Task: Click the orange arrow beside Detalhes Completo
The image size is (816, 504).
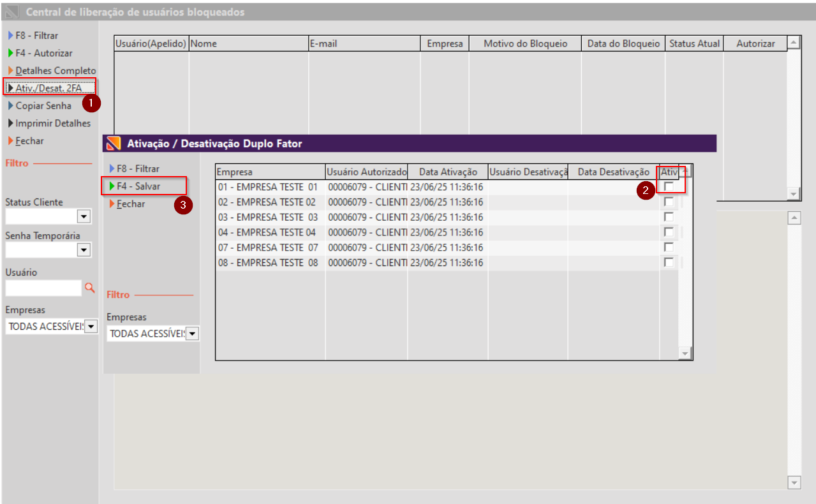Action: (10, 70)
